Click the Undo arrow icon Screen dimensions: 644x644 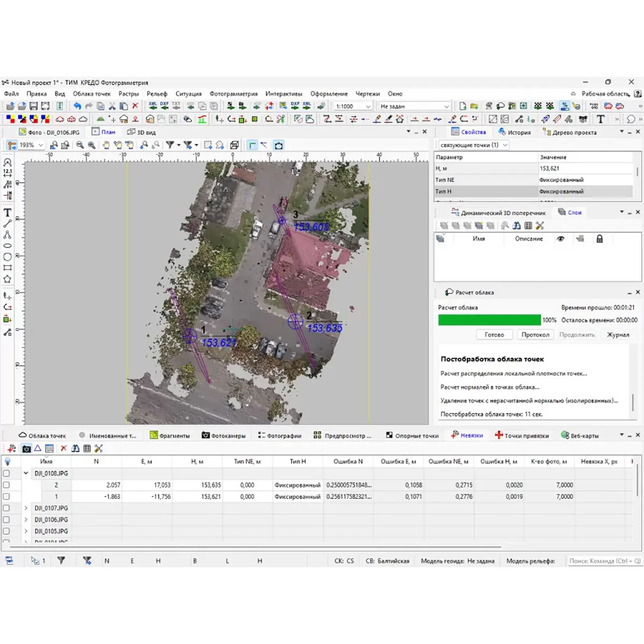pos(77,106)
